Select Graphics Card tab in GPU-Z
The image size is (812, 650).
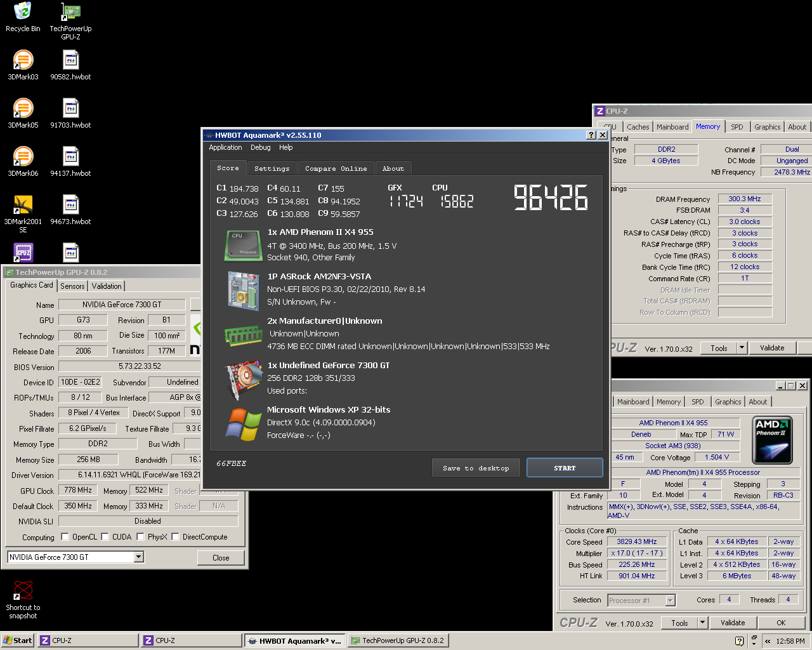[x=32, y=285]
